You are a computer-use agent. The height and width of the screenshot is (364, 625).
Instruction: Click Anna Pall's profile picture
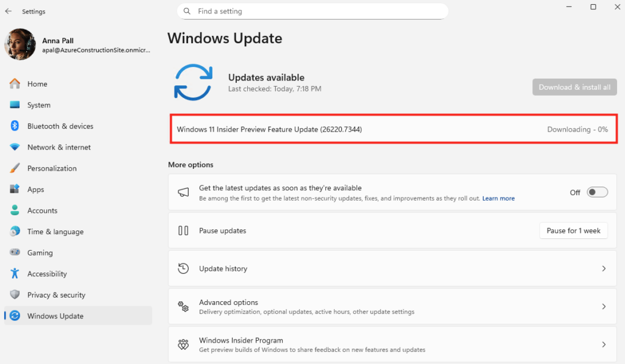click(20, 45)
